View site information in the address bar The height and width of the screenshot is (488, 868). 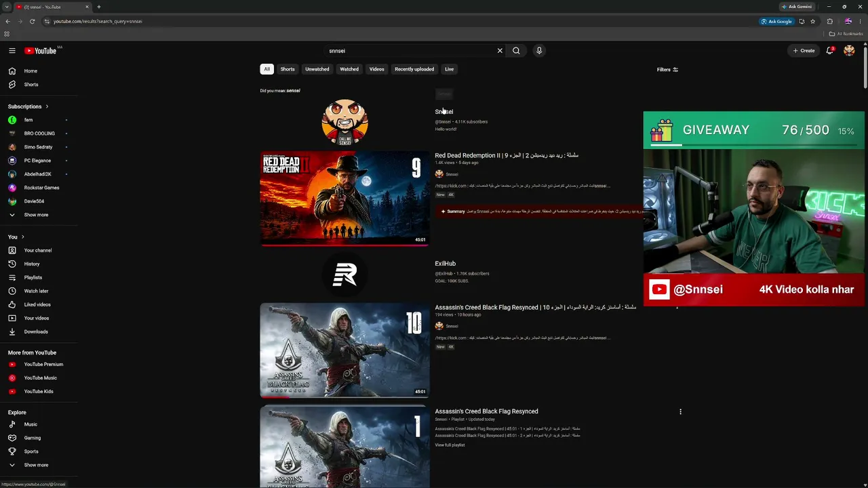click(x=46, y=21)
